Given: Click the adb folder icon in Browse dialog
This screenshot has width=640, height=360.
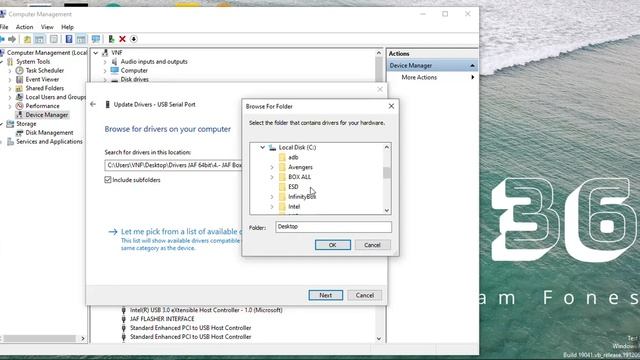Looking at the screenshot, I should pyautogui.click(x=282, y=158).
